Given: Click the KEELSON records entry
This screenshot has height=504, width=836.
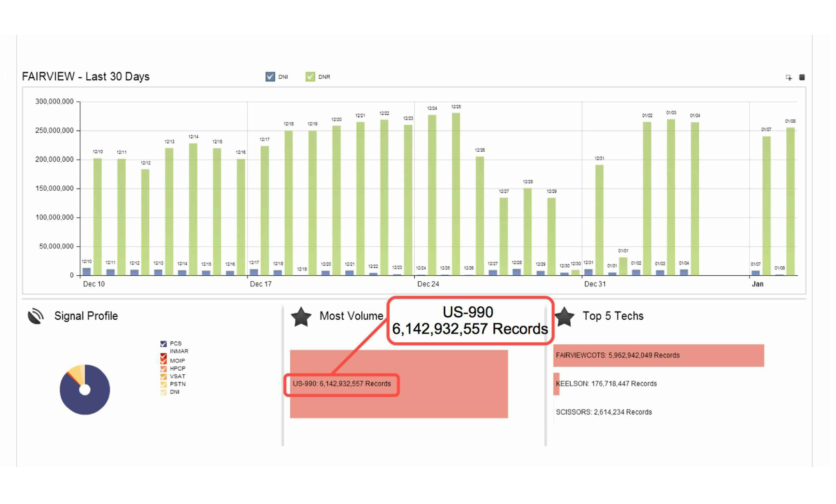Looking at the screenshot, I should pyautogui.click(x=606, y=383).
